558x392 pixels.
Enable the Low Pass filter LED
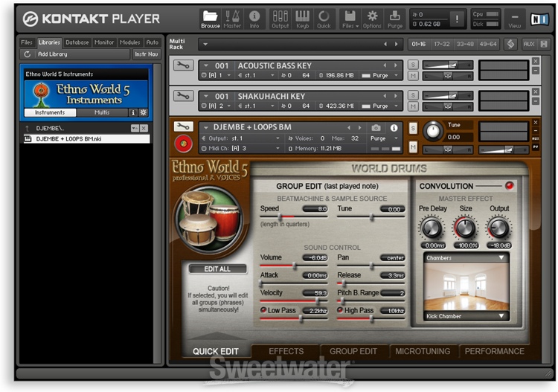point(263,310)
